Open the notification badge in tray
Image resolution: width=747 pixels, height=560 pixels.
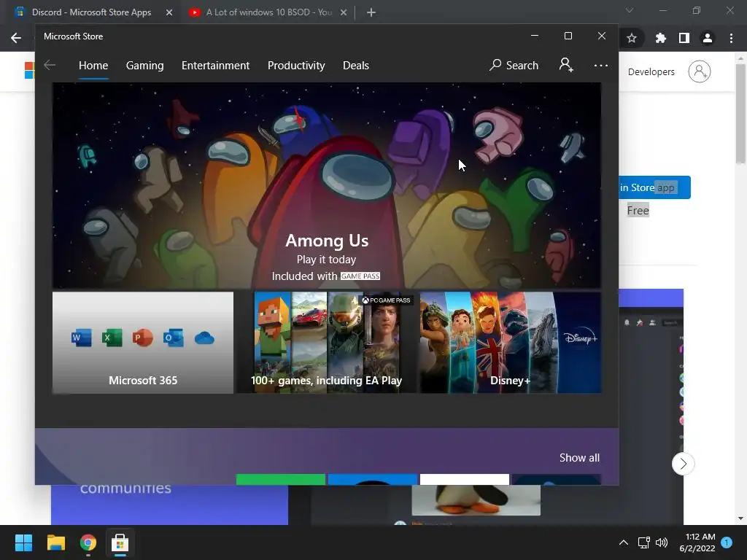727,542
